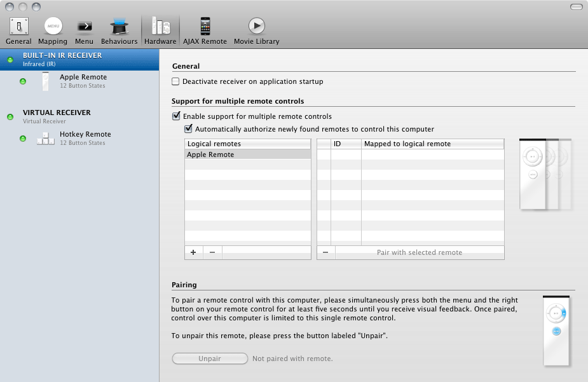Remove the selected logical remote with minus

click(x=212, y=252)
